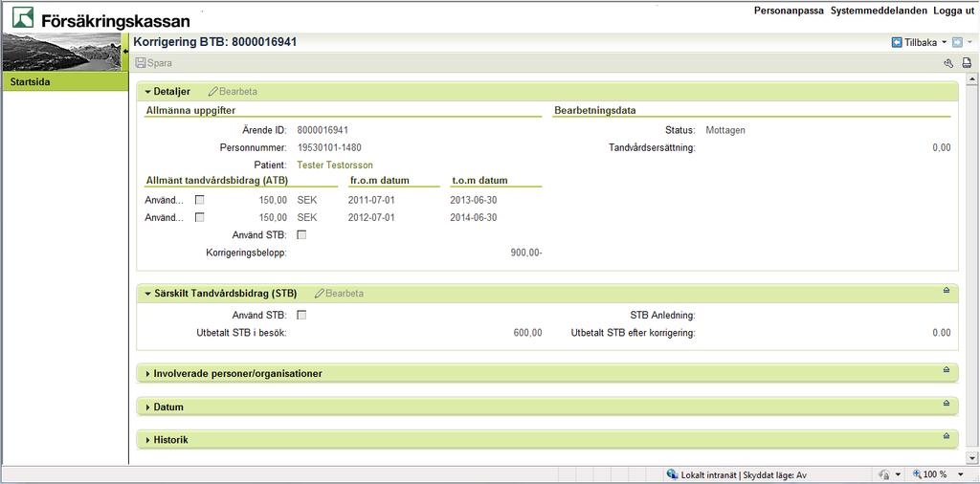Click fr.o.m date 2012-07-01
980x484 pixels.
371,217
